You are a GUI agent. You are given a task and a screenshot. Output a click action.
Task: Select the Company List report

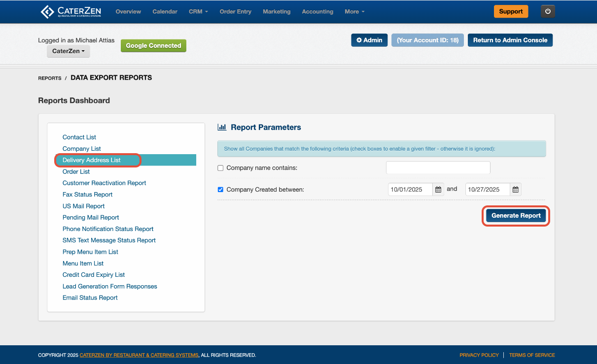coord(82,149)
